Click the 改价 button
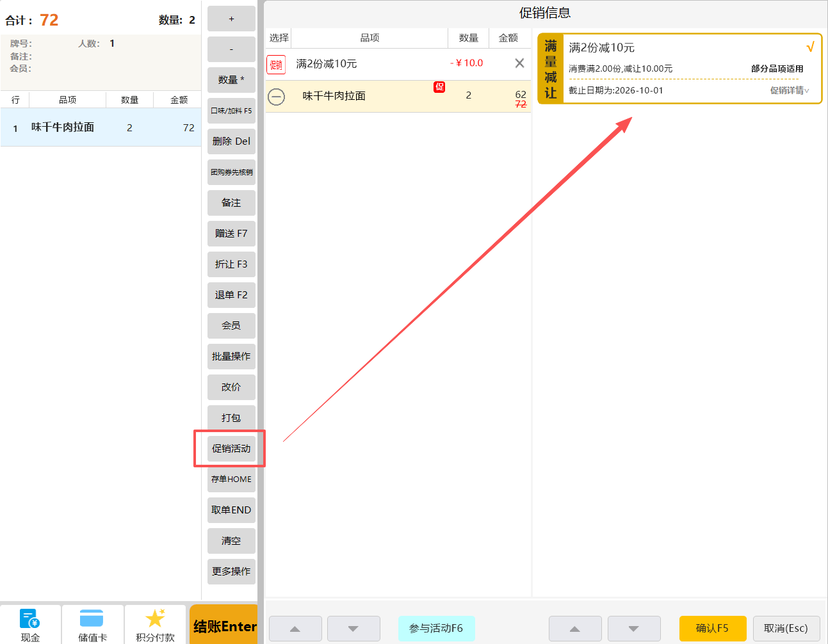Image resolution: width=828 pixels, height=644 pixels. click(x=231, y=387)
